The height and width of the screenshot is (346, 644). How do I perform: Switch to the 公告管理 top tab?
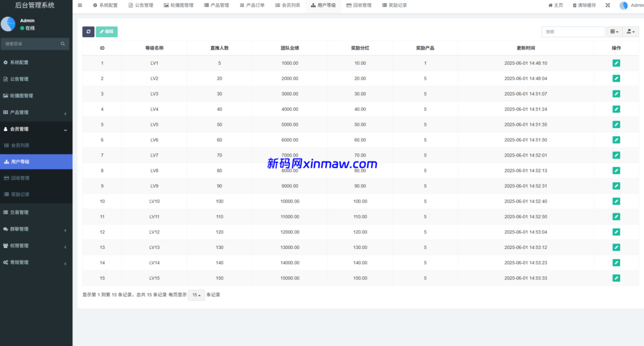point(141,5)
